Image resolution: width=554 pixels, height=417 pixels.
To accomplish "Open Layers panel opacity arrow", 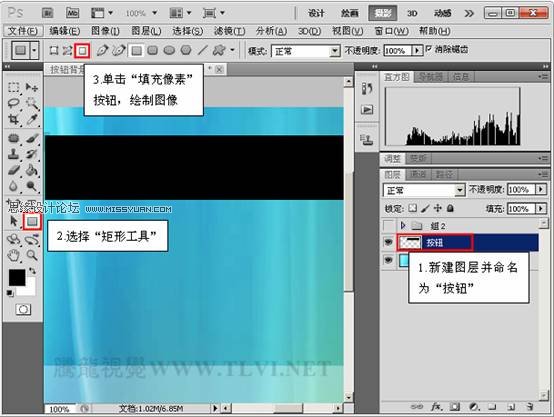I will click(541, 189).
